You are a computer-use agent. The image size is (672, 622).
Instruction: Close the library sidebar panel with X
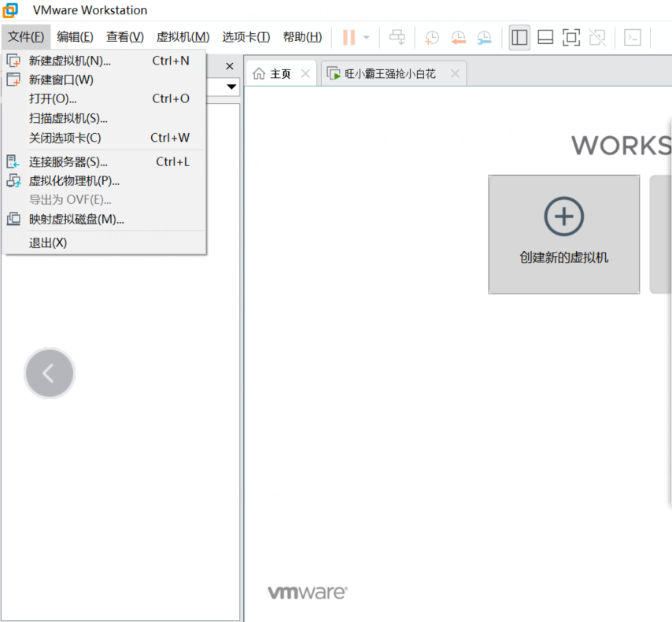(230, 66)
